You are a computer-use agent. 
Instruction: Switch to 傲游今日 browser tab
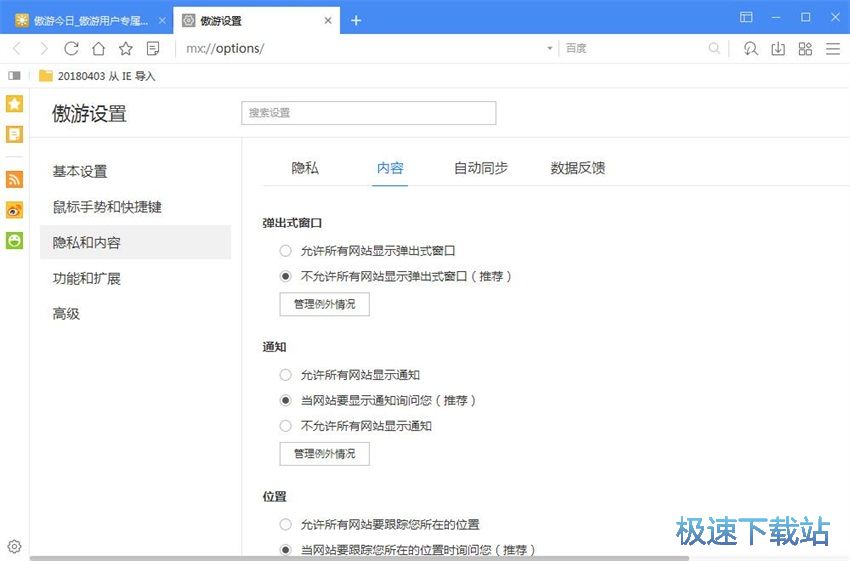(x=87, y=21)
